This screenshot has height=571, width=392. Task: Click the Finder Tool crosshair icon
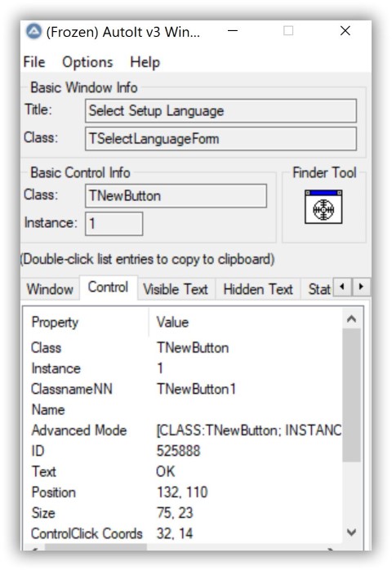click(323, 207)
